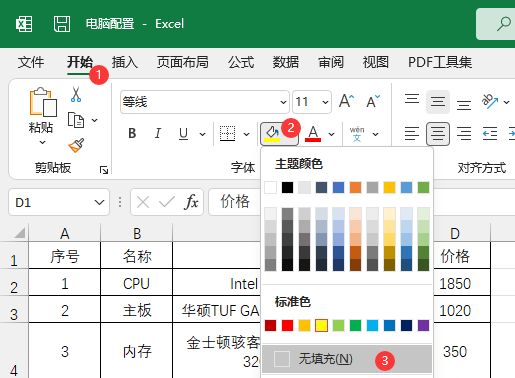Expand the font size dropdown showing 11
The width and height of the screenshot is (515, 378).
click(x=326, y=102)
